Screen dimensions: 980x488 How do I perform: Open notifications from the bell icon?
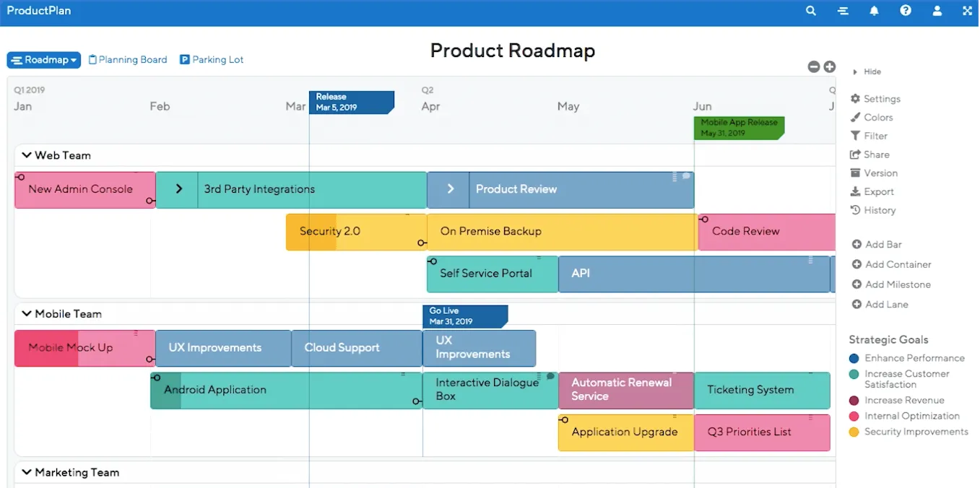click(x=874, y=11)
